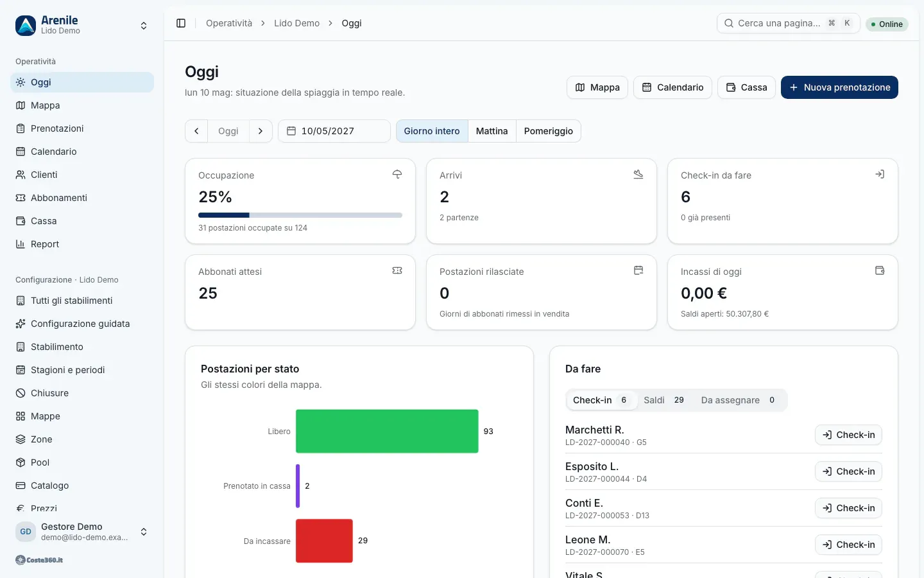Click the 31 postazioni occupate su 124 text

[x=253, y=228]
